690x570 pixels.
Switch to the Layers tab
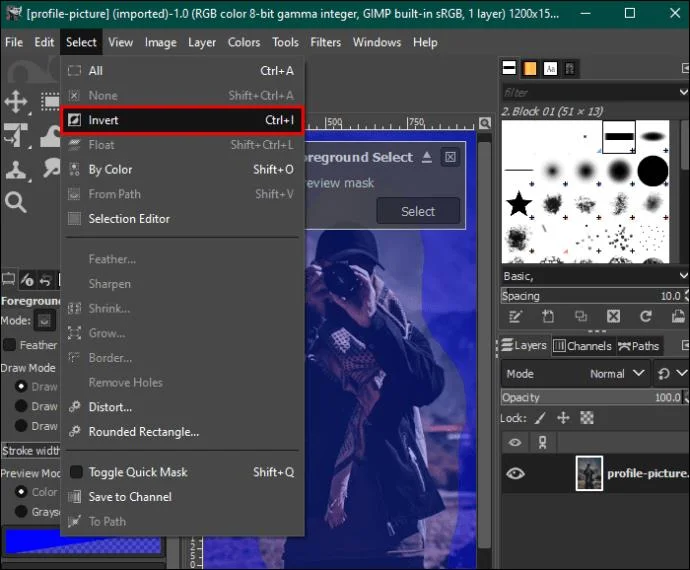click(x=524, y=346)
